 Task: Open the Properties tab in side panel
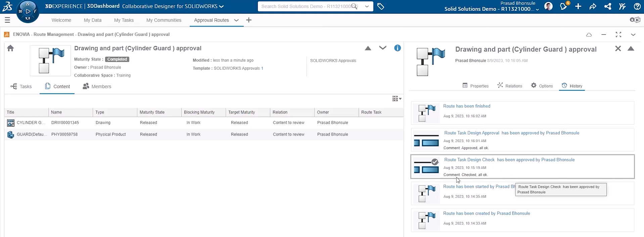click(x=475, y=86)
